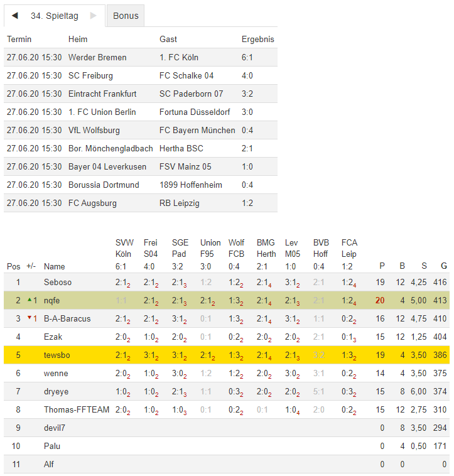Click the Pos column header

(x=13, y=266)
